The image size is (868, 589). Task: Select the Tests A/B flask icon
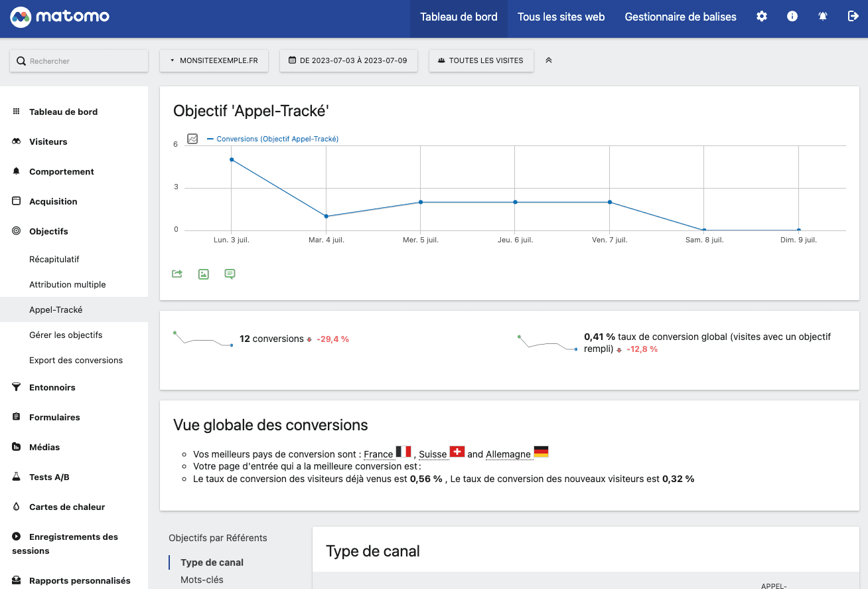click(15, 477)
